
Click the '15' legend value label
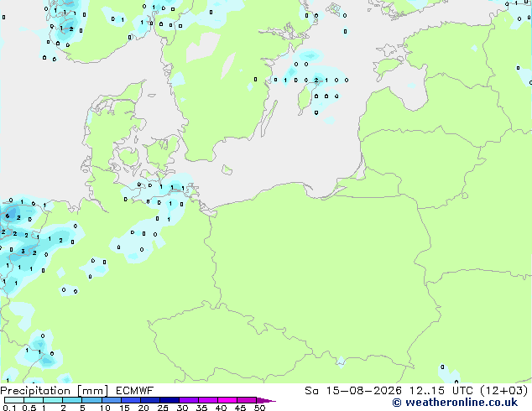tap(124, 408)
